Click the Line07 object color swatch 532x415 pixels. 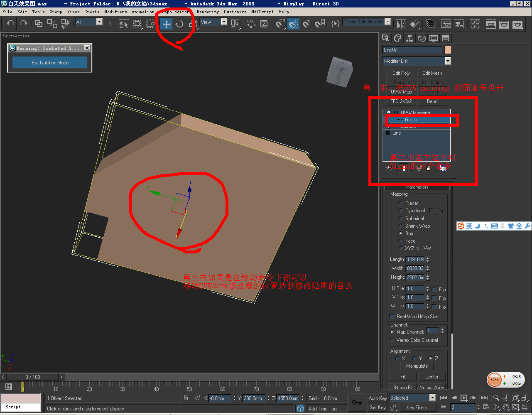click(448, 50)
